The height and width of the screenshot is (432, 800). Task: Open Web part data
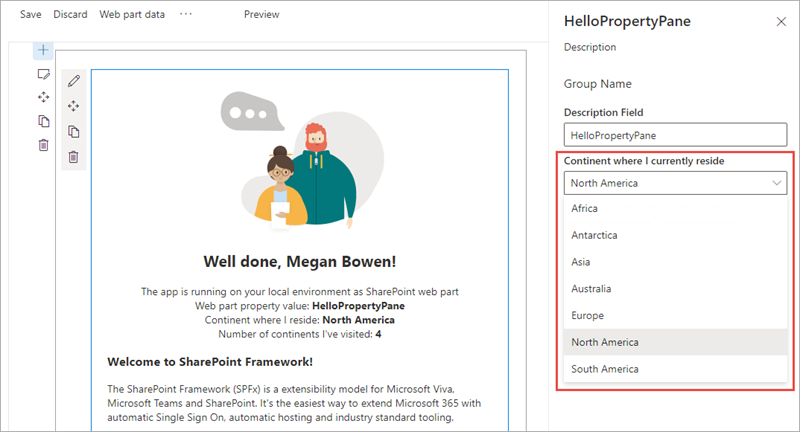point(132,14)
